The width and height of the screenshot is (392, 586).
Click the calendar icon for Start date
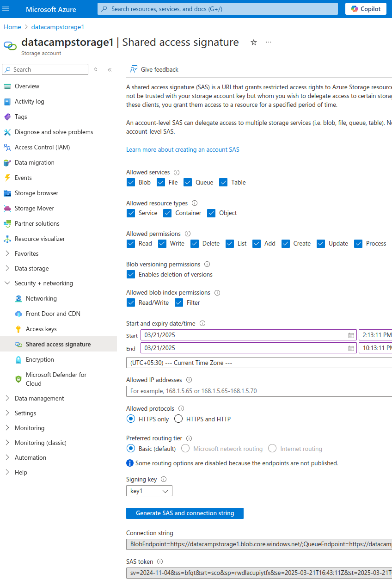351,335
